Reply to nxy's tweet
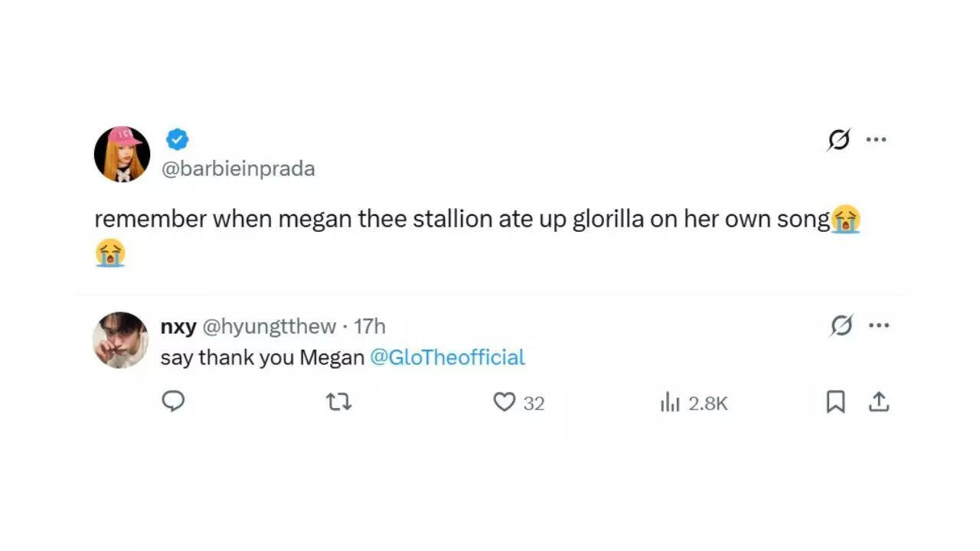The image size is (980, 551). (x=173, y=401)
